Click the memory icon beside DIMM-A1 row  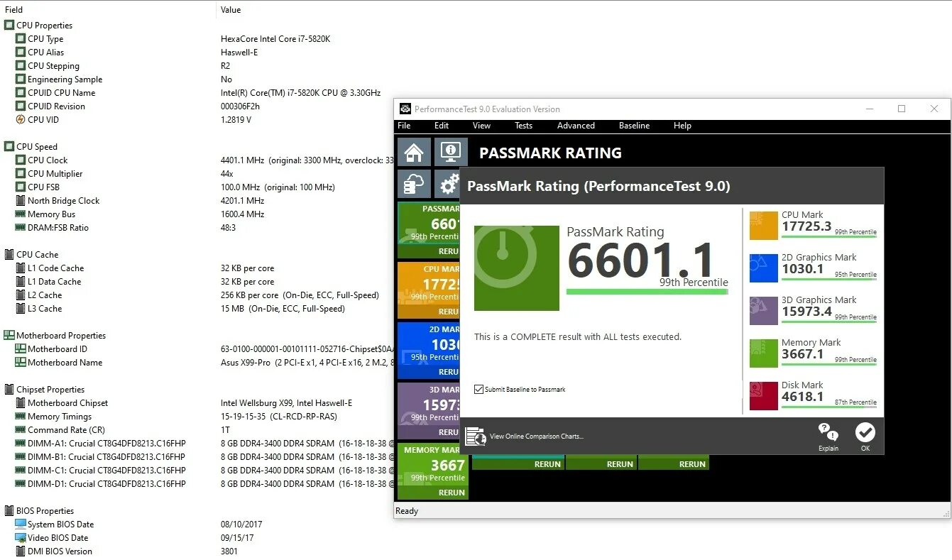point(21,444)
